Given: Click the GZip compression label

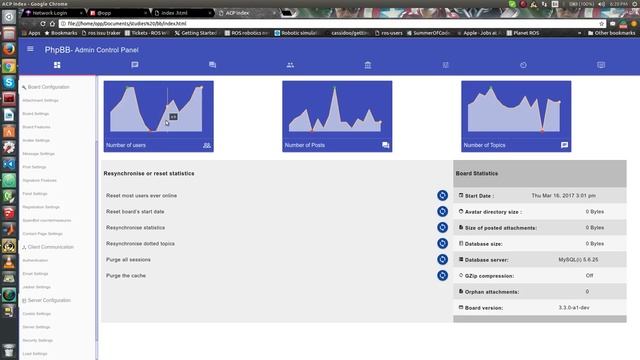Looking at the screenshot, I should (x=489, y=276).
